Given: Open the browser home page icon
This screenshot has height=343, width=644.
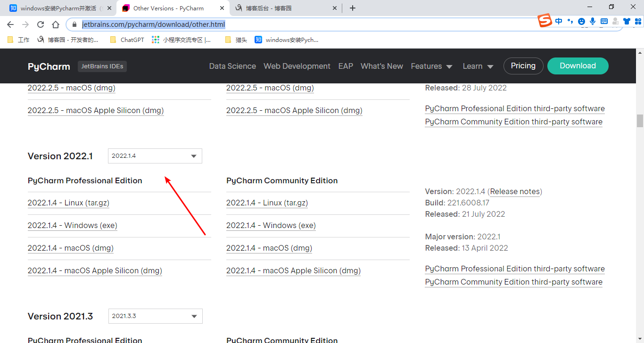Looking at the screenshot, I should (56, 24).
